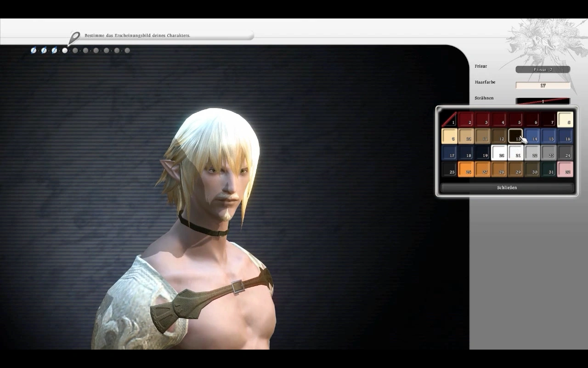Select the light gray swatch 22

[532, 153]
